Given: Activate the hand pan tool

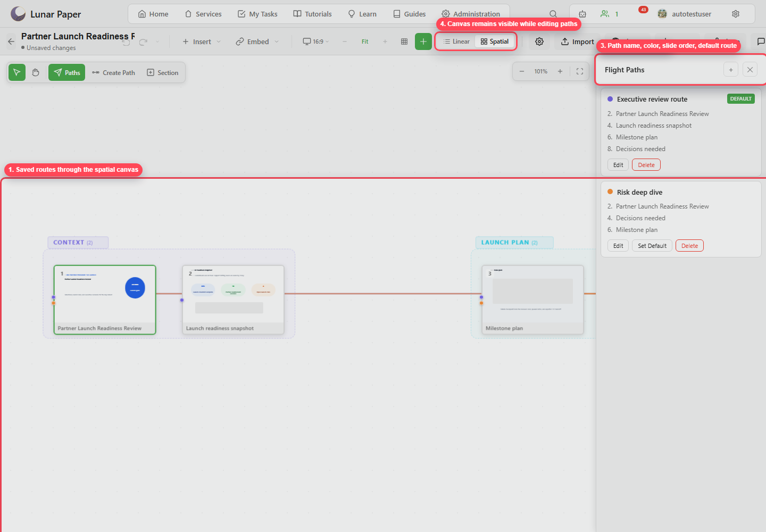Looking at the screenshot, I should 36,72.
